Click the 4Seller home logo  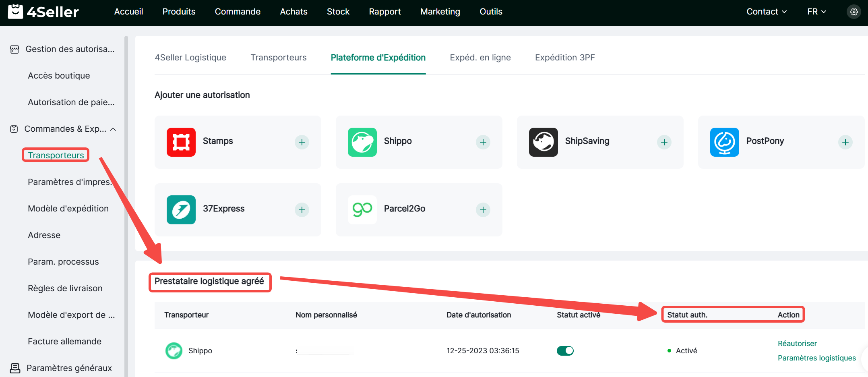(43, 12)
